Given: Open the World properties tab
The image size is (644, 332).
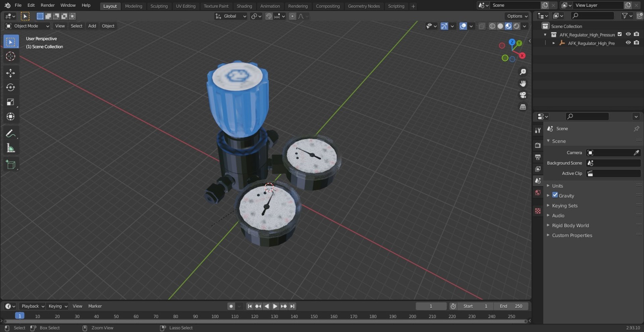Looking at the screenshot, I should (x=538, y=193).
